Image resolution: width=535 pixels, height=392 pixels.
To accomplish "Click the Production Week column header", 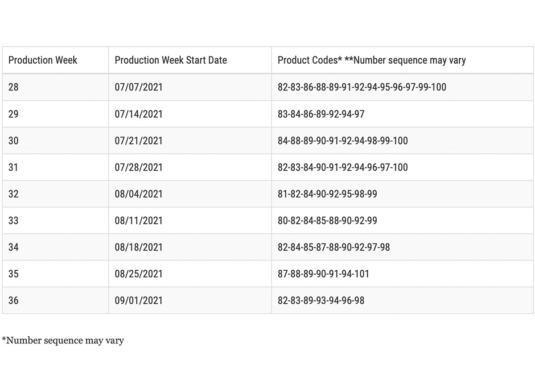I will coord(43,60).
